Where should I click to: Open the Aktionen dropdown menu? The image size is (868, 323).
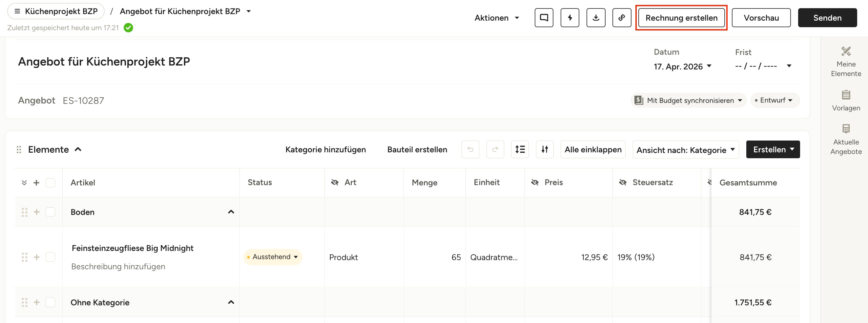(x=497, y=18)
